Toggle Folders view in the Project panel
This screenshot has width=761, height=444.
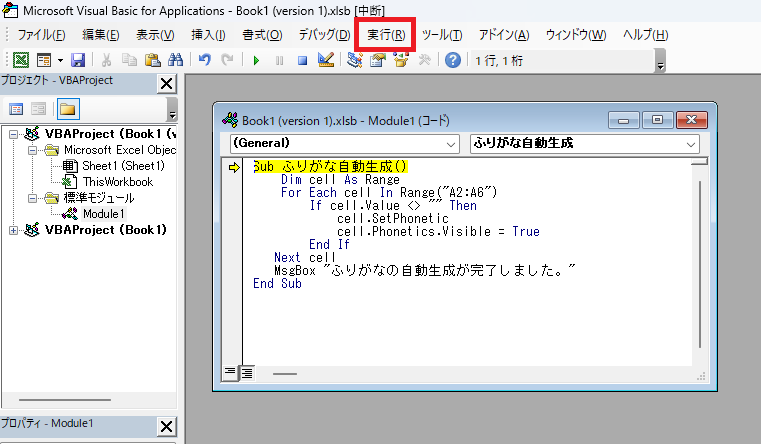click(67, 109)
